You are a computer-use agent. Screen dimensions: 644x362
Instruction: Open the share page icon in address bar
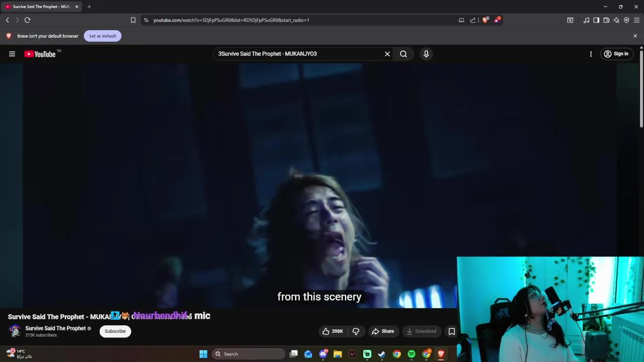pos(473,20)
